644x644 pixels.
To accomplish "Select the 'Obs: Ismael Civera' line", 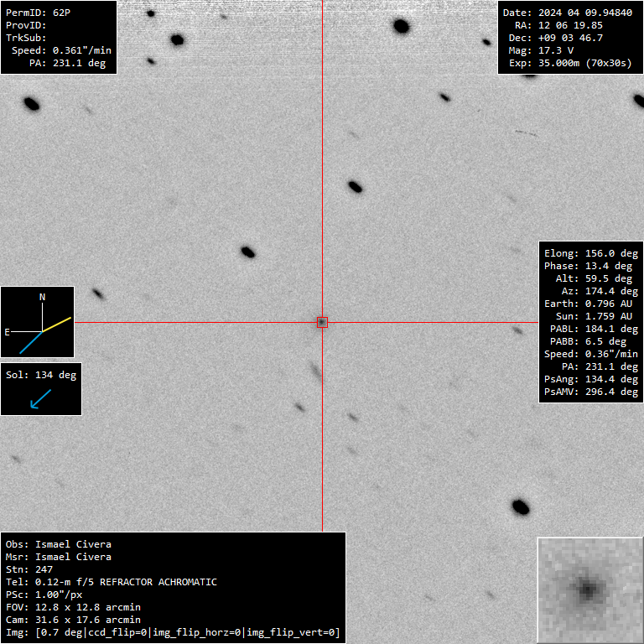I will (x=59, y=544).
